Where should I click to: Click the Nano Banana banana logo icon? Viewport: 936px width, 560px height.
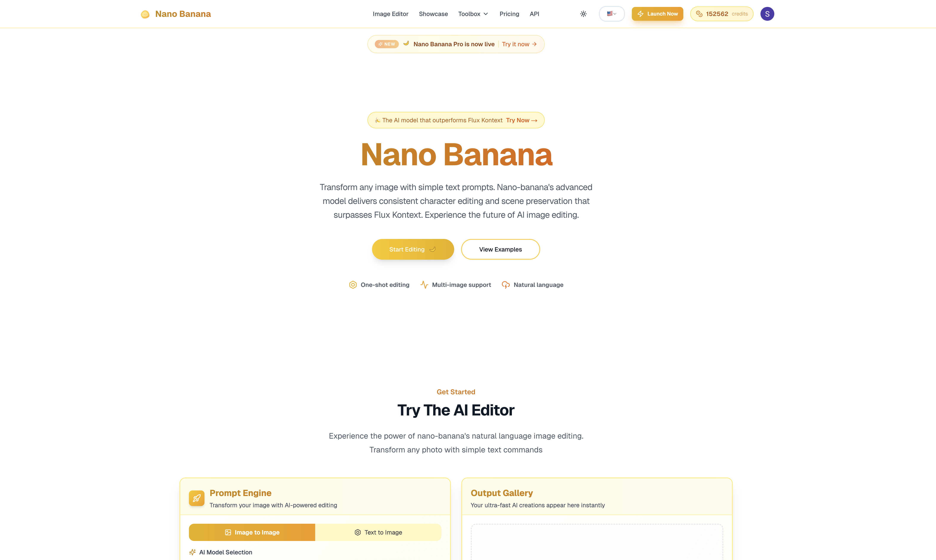(x=145, y=14)
